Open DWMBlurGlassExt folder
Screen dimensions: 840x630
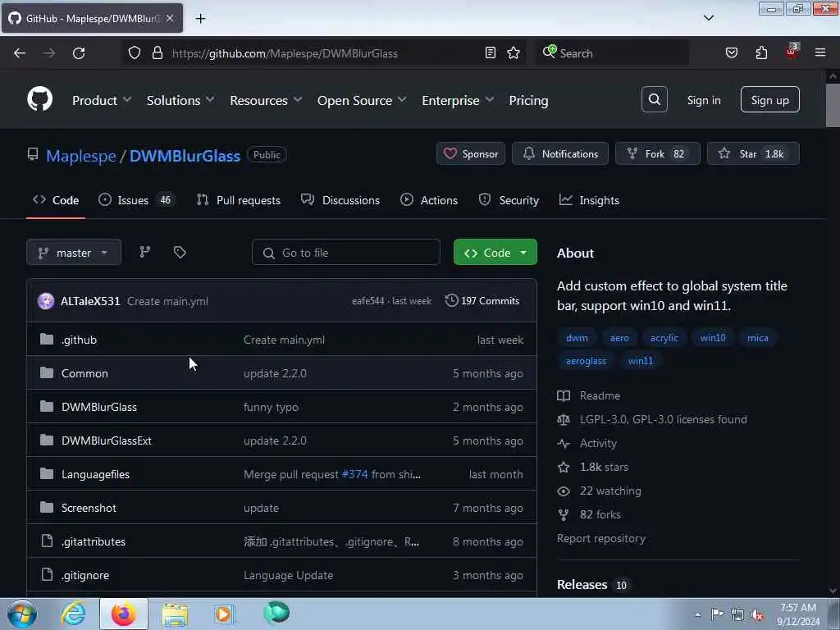(x=107, y=441)
